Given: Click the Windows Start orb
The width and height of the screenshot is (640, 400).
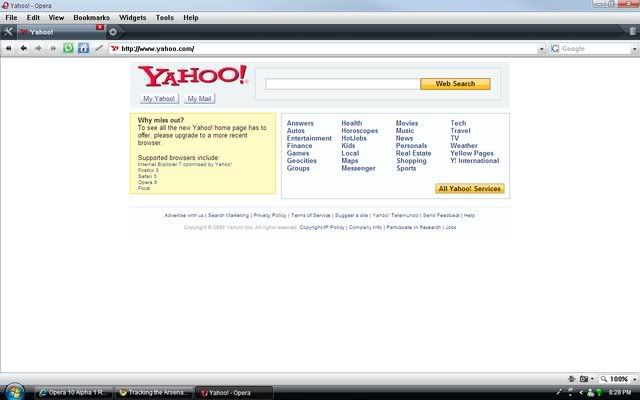Looking at the screenshot, I should [x=15, y=391].
